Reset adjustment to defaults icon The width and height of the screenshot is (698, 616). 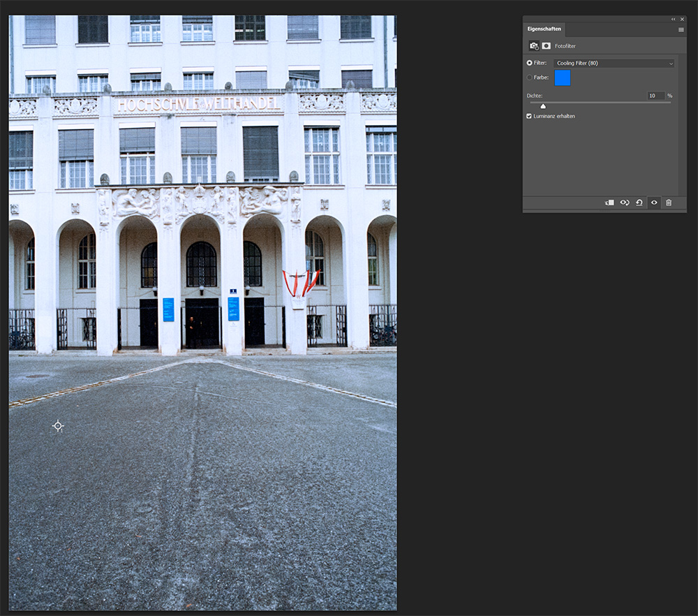pos(639,203)
